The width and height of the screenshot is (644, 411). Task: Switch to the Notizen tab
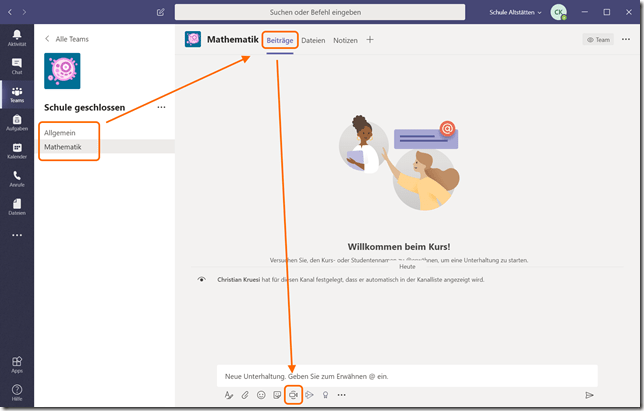click(x=345, y=40)
